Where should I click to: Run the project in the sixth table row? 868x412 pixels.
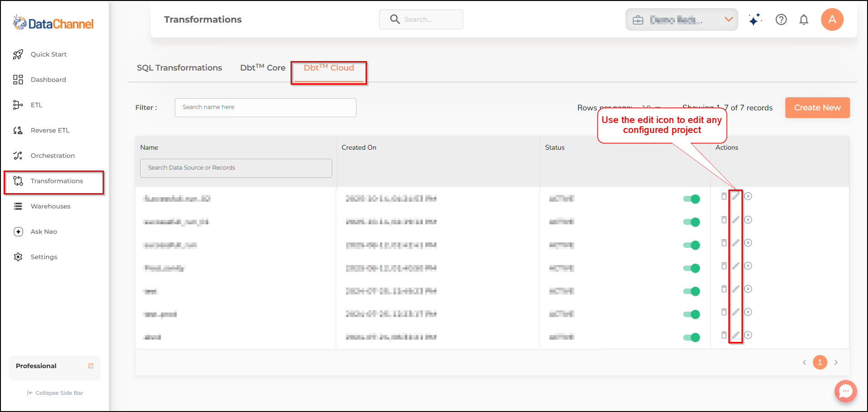[x=748, y=312]
